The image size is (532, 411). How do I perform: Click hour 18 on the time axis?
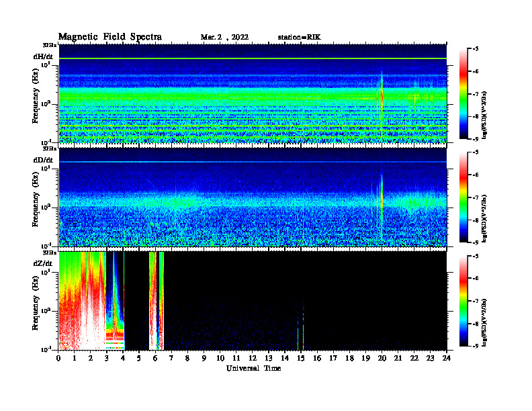[x=349, y=358]
